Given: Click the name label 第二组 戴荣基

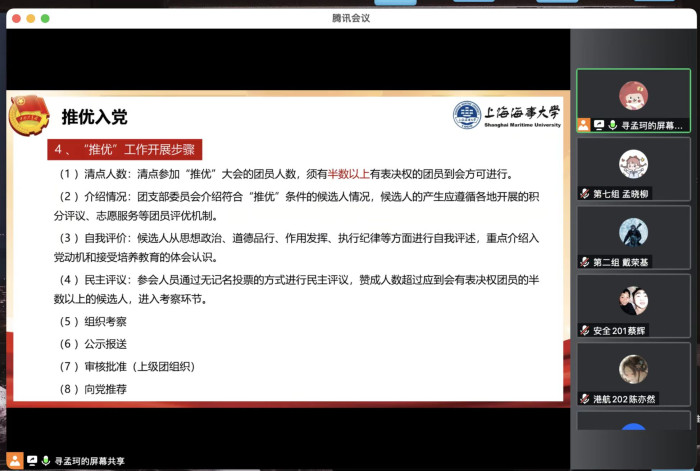Looking at the screenshot, I should (621, 262).
